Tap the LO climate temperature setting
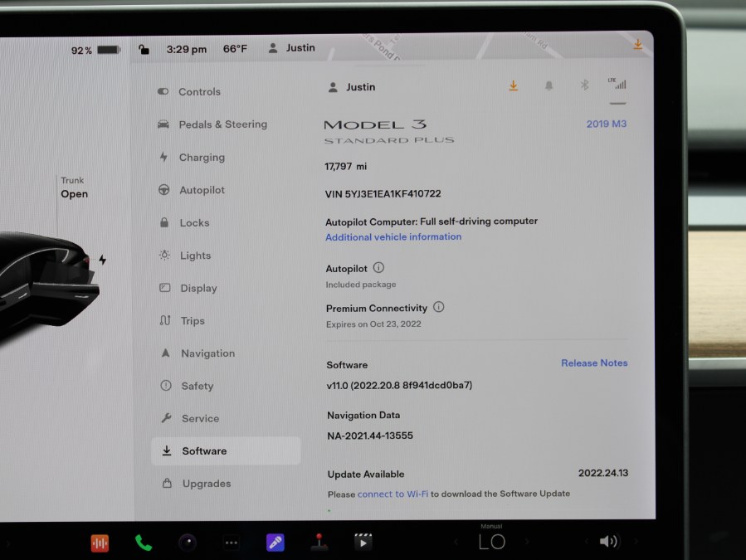Image resolution: width=746 pixels, height=560 pixels. point(492,542)
